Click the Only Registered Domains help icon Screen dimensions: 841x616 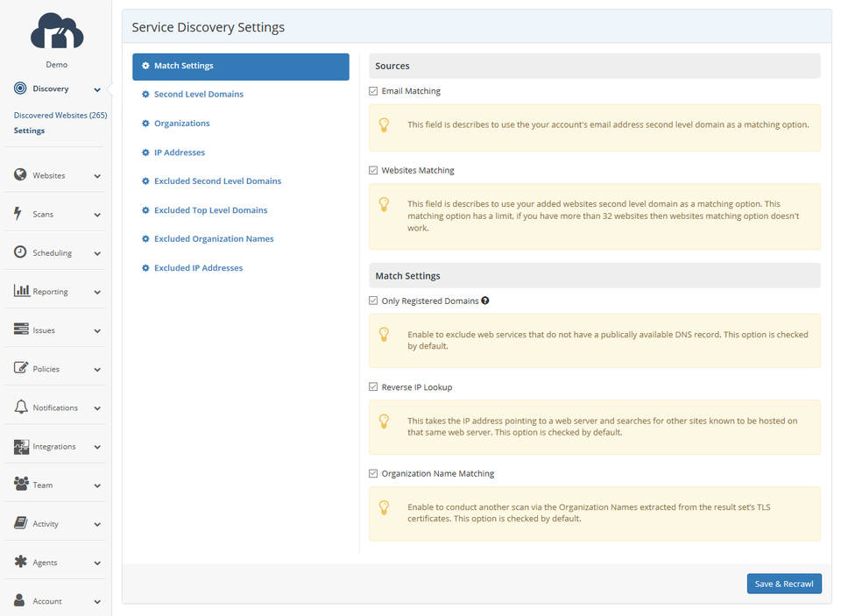click(x=485, y=301)
